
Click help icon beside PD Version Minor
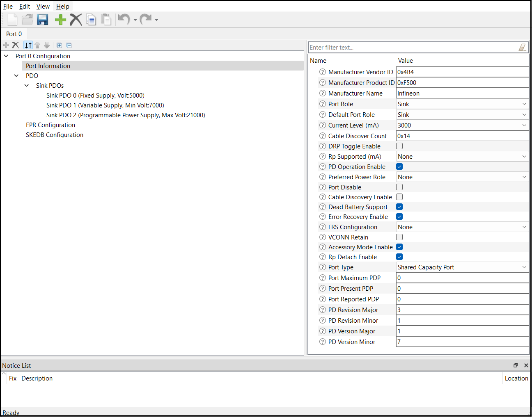point(323,342)
